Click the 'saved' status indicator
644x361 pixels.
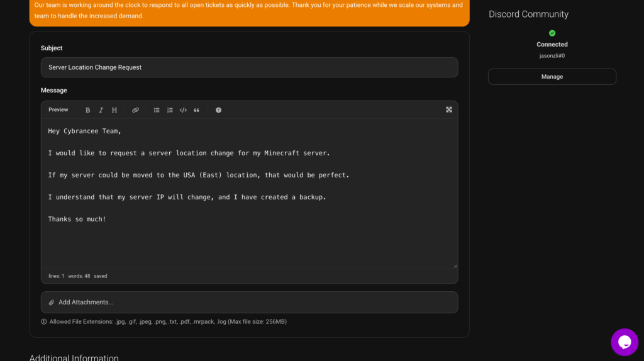(x=100, y=276)
